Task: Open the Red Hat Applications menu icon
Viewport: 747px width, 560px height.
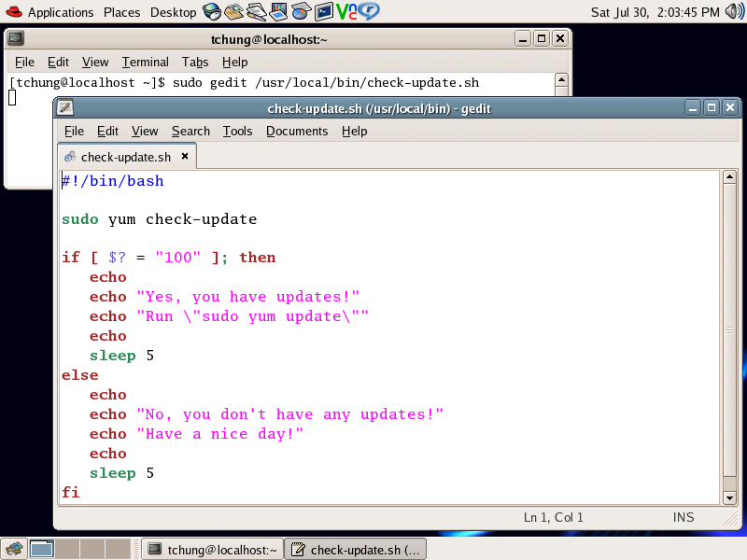Action: click(14, 11)
